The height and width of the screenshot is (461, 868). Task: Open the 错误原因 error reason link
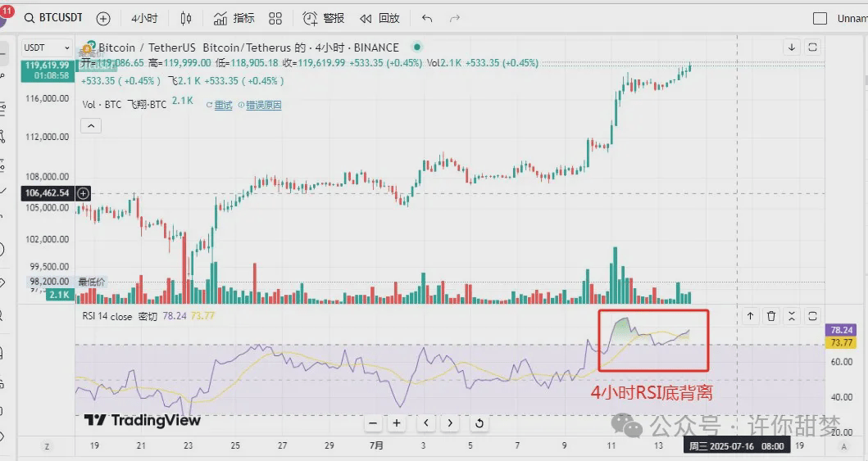coord(263,105)
